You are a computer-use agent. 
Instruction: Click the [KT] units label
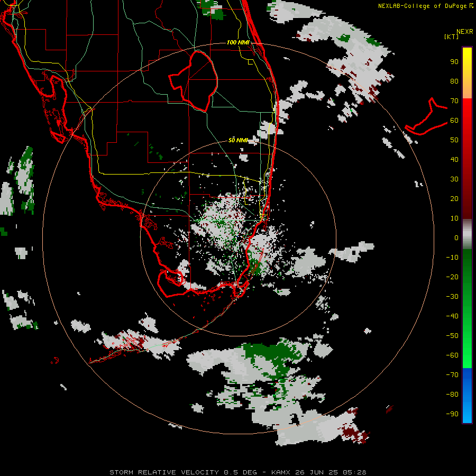click(451, 36)
